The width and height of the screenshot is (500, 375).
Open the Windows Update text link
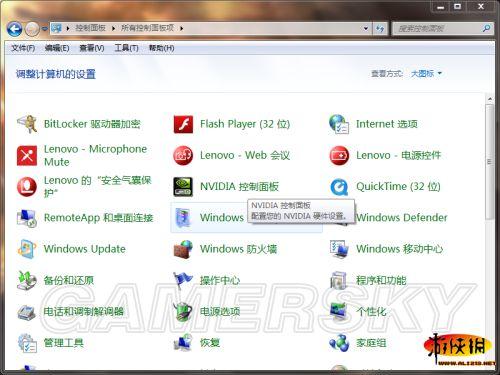click(85, 249)
